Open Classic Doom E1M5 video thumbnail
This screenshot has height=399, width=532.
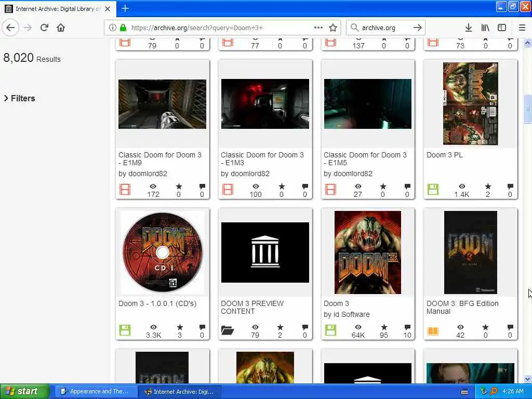click(x=368, y=104)
